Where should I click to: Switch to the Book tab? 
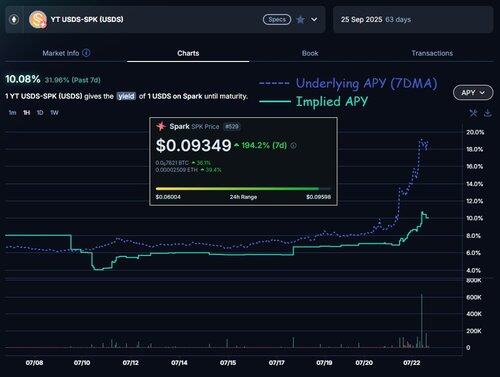[x=310, y=53]
